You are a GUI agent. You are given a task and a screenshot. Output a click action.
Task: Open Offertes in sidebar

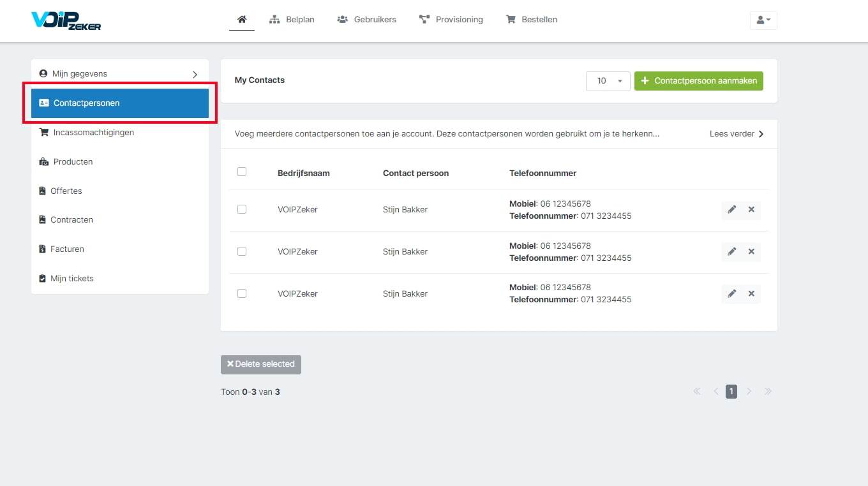120,191
